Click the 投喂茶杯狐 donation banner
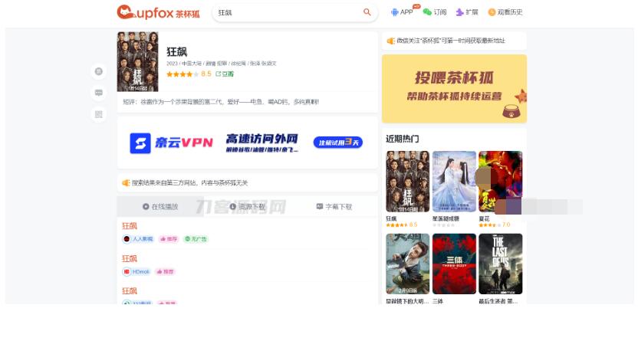 [454, 89]
